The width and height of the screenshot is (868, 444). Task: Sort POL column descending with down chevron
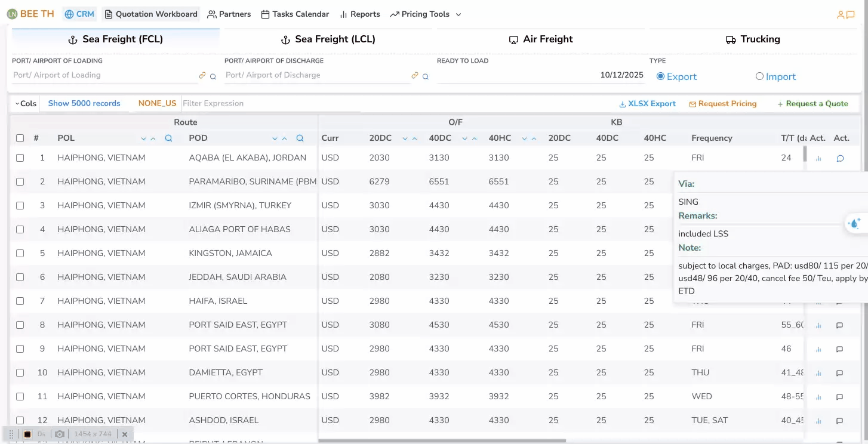pos(143,138)
